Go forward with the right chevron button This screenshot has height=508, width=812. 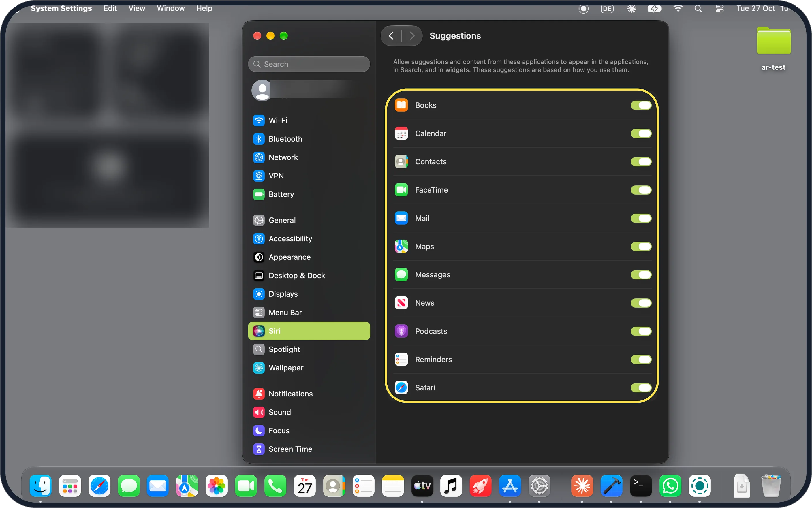pyautogui.click(x=412, y=36)
